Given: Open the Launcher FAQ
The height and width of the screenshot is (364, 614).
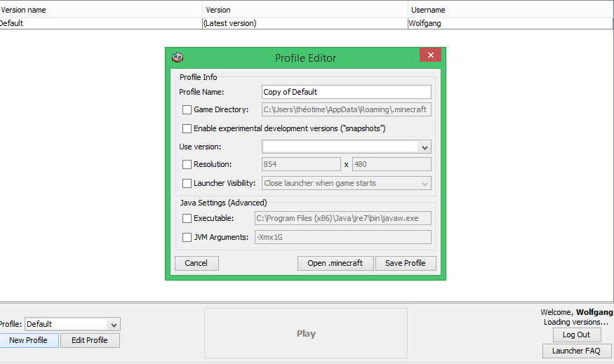Looking at the screenshot, I should 576,351.
